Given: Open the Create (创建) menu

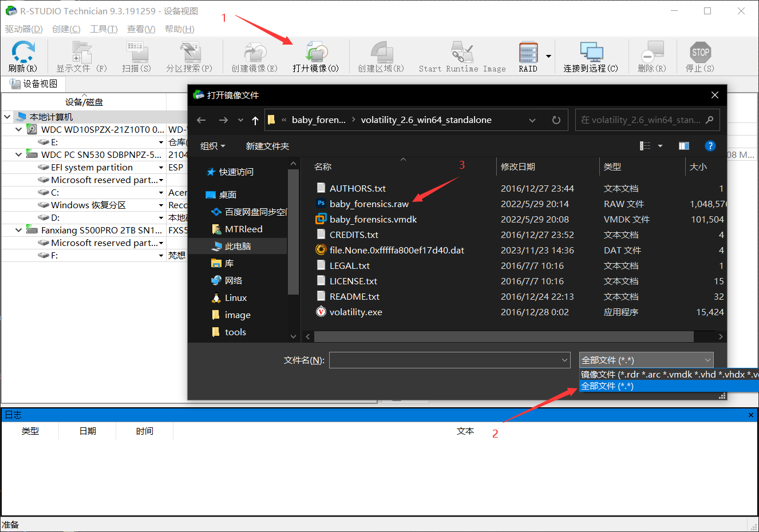Looking at the screenshot, I should 66,29.
